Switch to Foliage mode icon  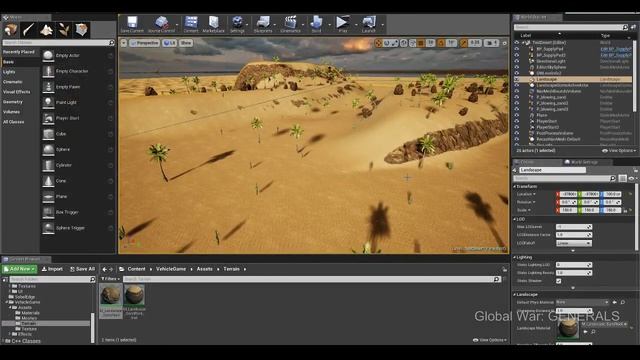coord(64,30)
